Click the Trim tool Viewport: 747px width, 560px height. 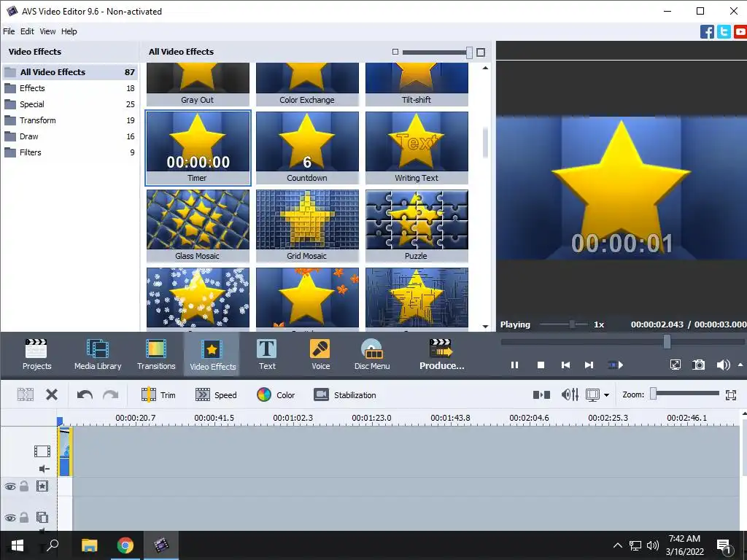[158, 394]
